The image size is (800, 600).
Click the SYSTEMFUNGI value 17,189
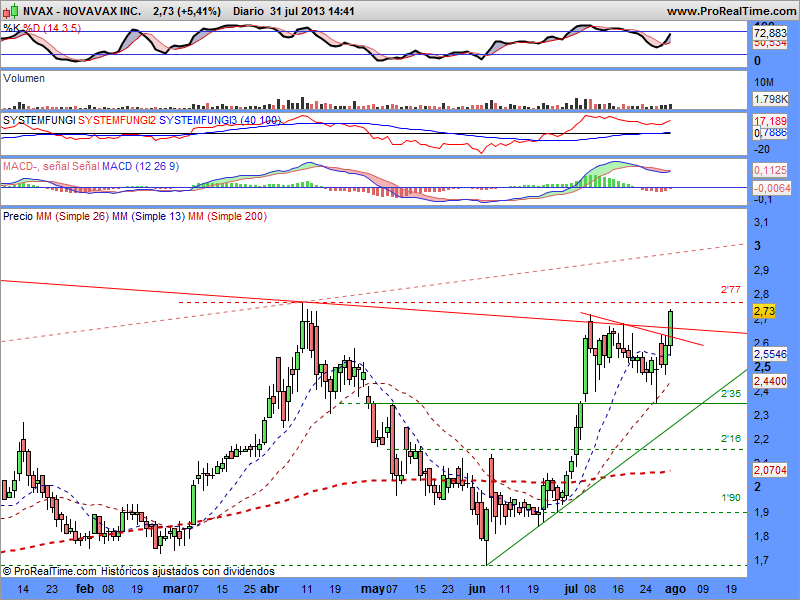pyautogui.click(x=770, y=121)
